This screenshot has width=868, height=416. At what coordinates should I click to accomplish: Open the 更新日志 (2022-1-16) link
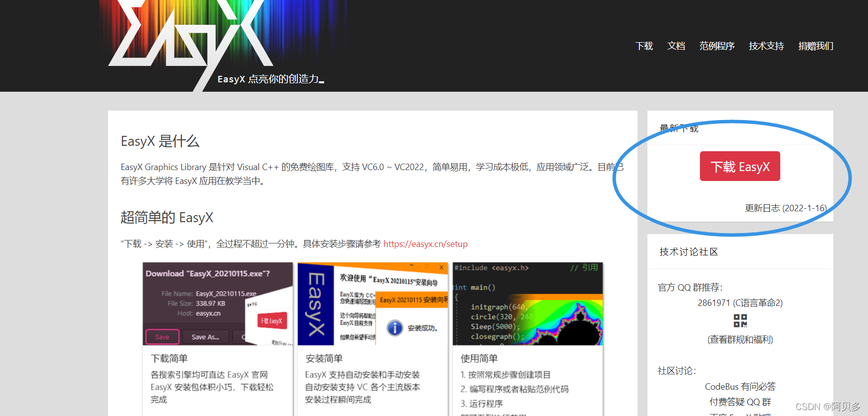coord(786,208)
